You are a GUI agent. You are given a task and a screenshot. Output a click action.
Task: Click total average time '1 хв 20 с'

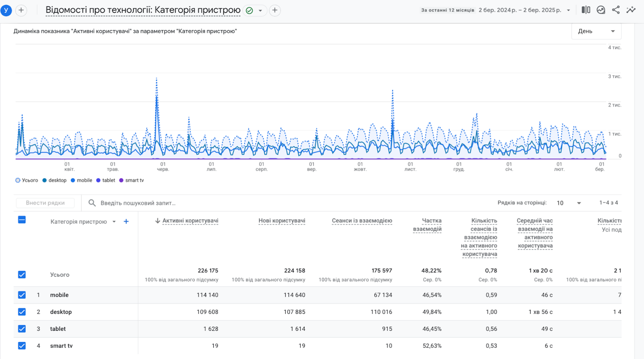pyautogui.click(x=541, y=271)
